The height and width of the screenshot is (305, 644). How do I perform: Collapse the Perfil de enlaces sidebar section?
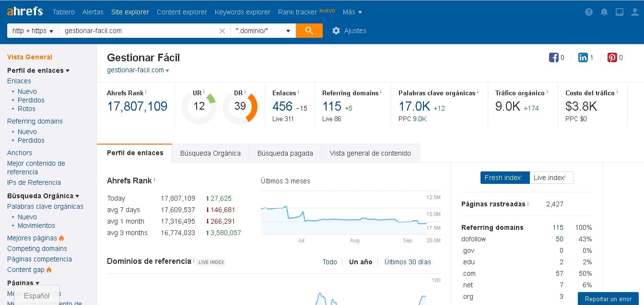38,70
